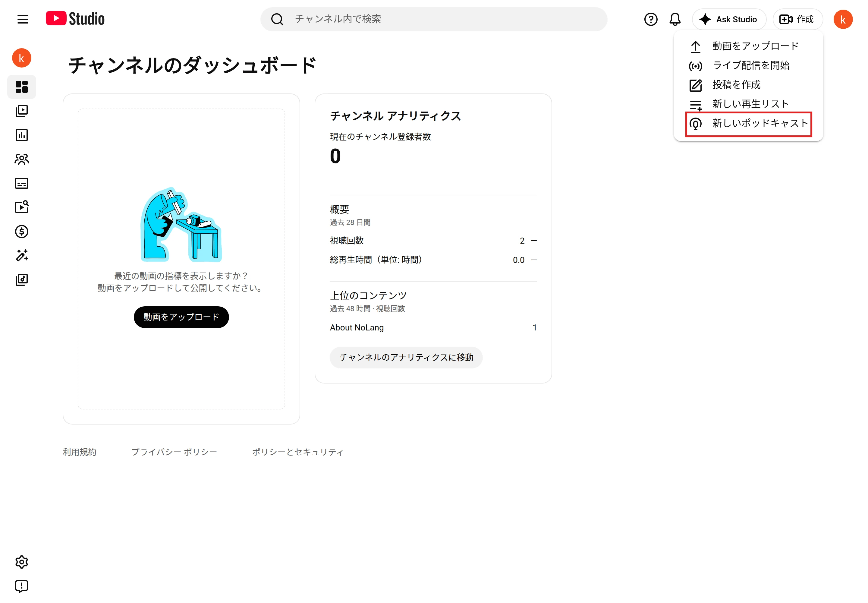
Task: Open the Community people sidebar icon
Action: [21, 159]
